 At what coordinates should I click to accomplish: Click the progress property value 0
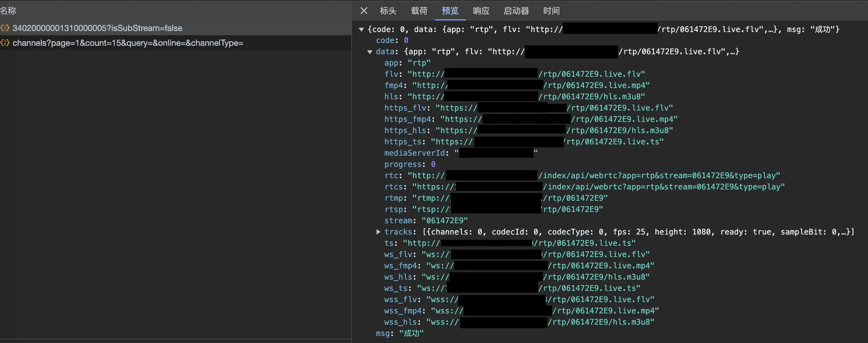click(x=433, y=164)
